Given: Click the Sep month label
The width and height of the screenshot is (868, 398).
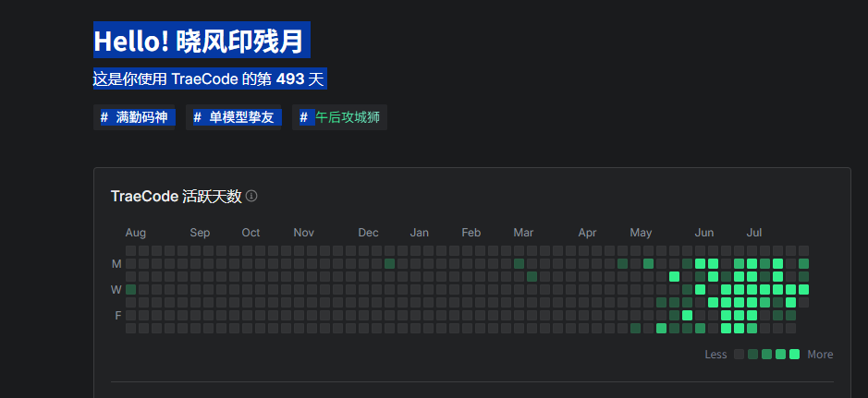Looking at the screenshot, I should tap(200, 233).
